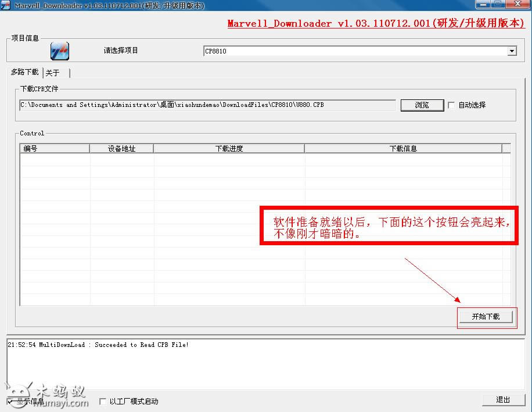Click the Marvell logo icon in 项目信息

point(59,51)
